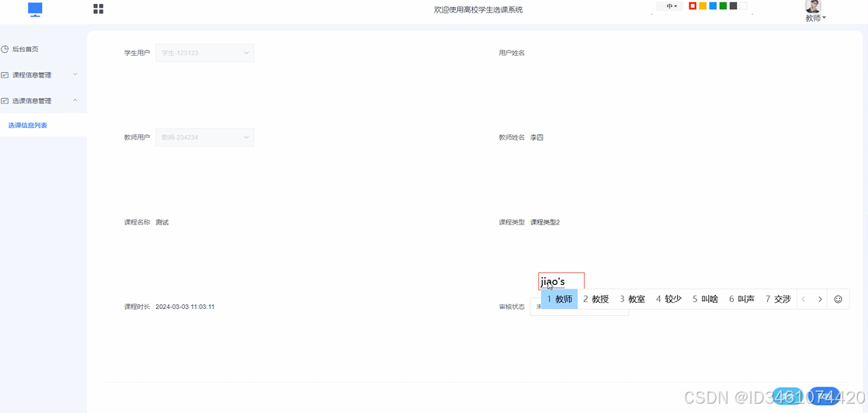The image size is (868, 413).
Task: Click the 学生用户 label
Action: (x=137, y=53)
